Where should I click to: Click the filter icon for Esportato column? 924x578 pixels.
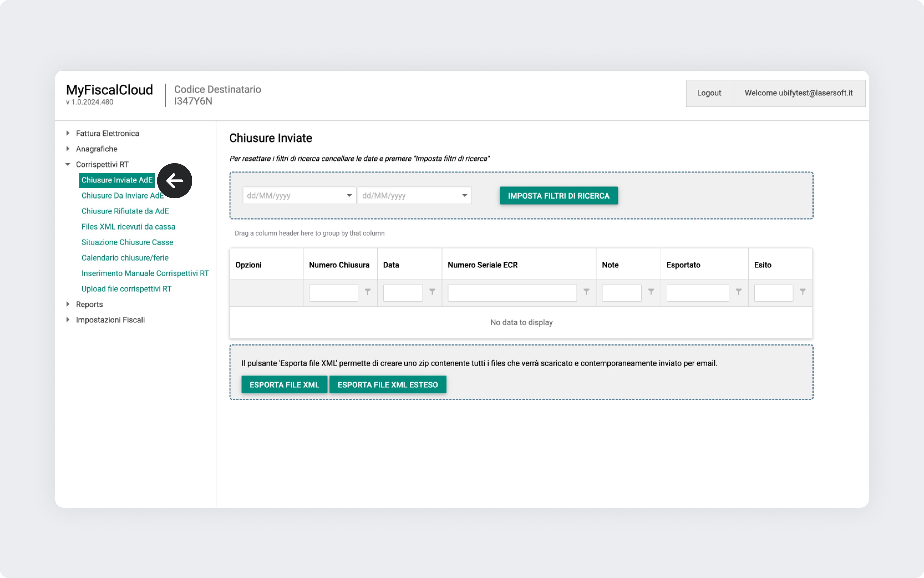point(738,292)
